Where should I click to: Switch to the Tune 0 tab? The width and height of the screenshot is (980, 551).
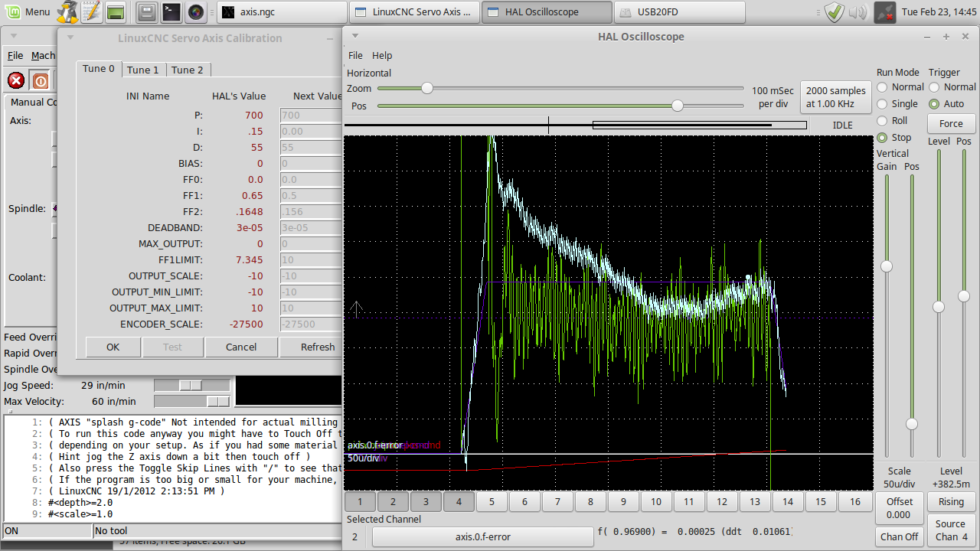point(99,69)
